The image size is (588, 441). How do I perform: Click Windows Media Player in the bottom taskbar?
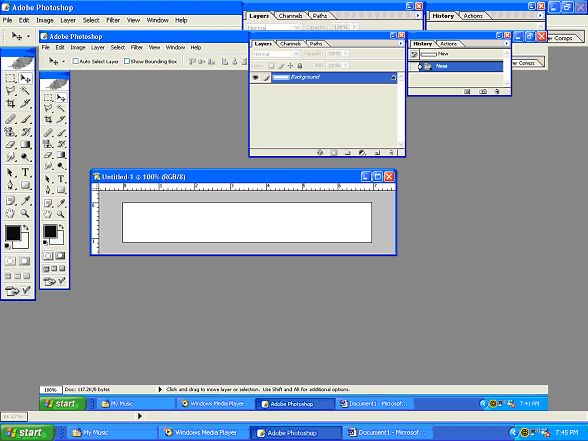pos(201,432)
